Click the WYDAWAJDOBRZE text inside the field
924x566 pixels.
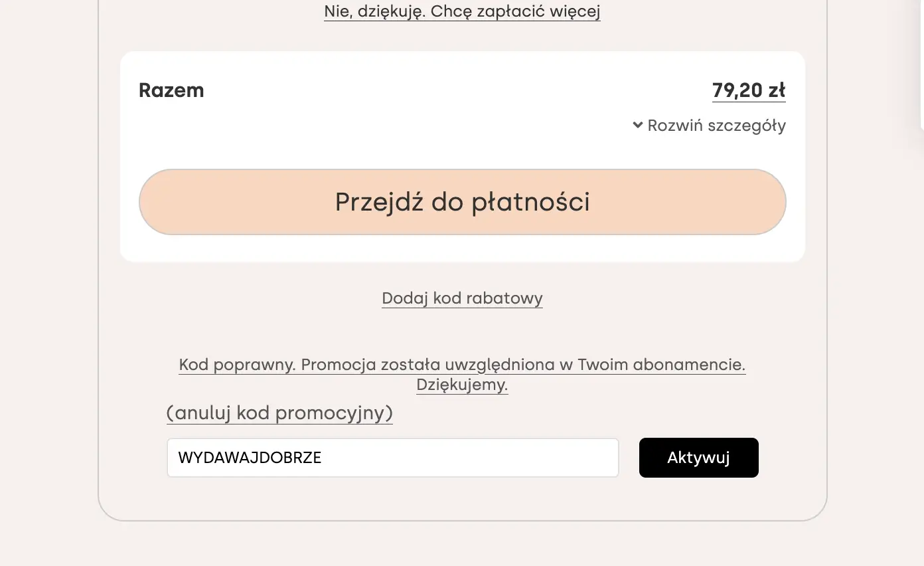click(x=250, y=458)
